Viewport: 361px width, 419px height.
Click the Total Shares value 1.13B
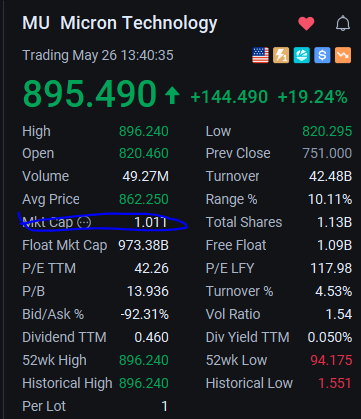coord(335,222)
